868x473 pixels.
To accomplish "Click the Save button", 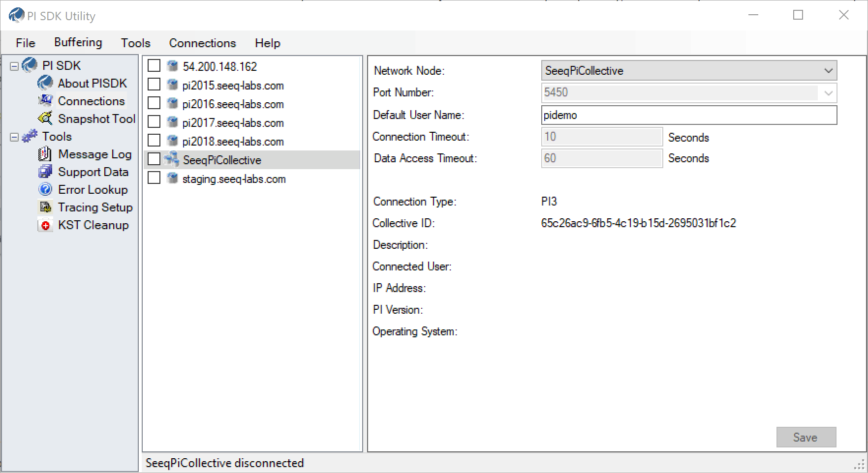I will (806, 437).
